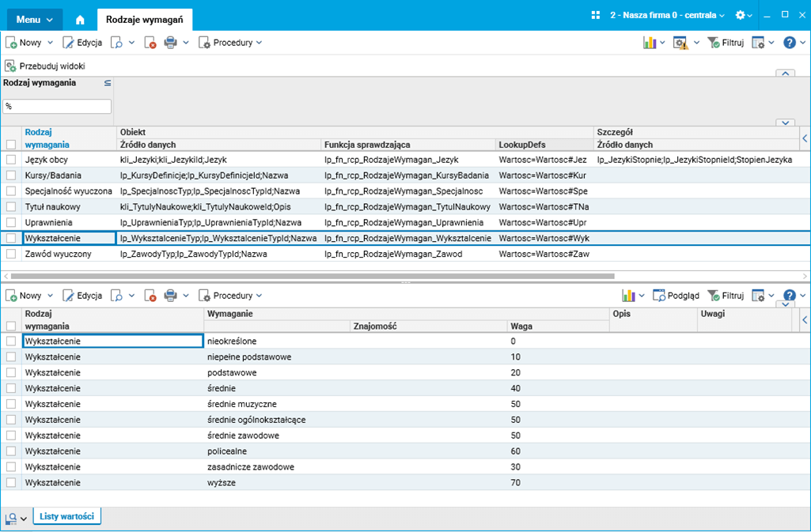Open the chart icon in top toolbar
811x532 pixels.
point(650,43)
